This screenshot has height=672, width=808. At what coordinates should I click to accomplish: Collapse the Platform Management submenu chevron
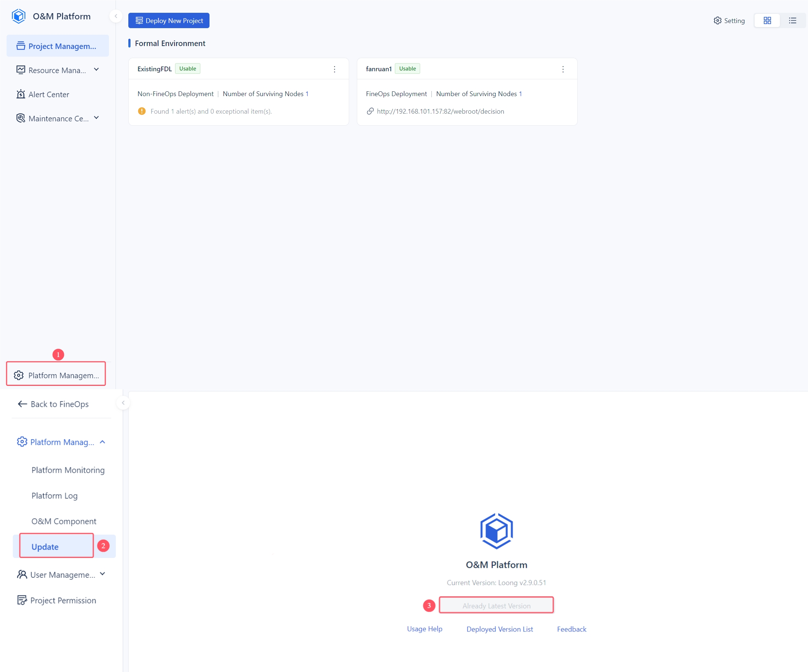(x=102, y=442)
